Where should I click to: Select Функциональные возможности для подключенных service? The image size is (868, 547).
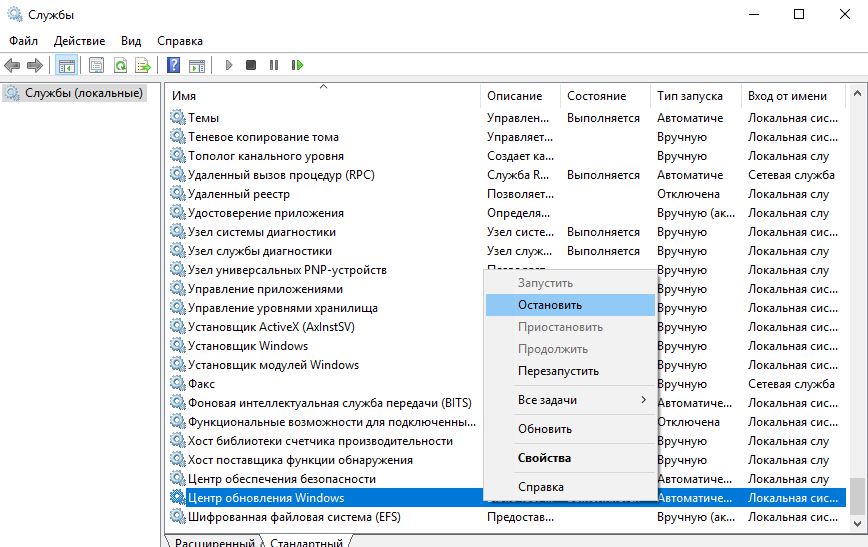pos(332,422)
